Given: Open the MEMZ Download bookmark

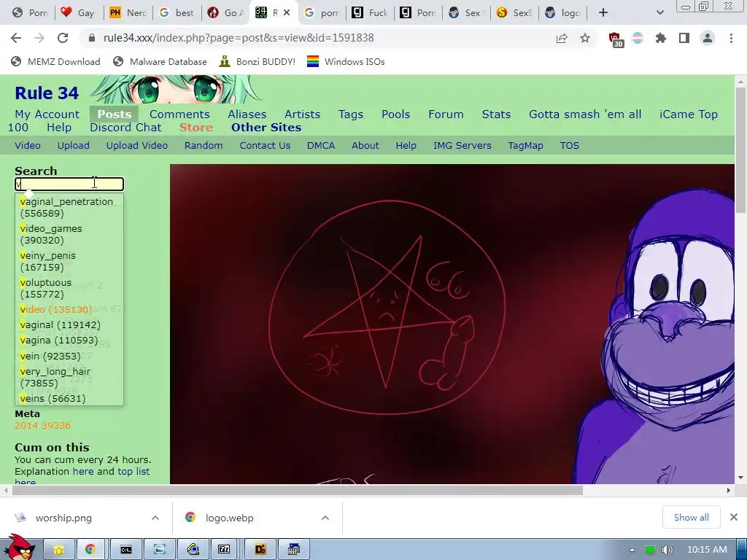Looking at the screenshot, I should tap(55, 61).
